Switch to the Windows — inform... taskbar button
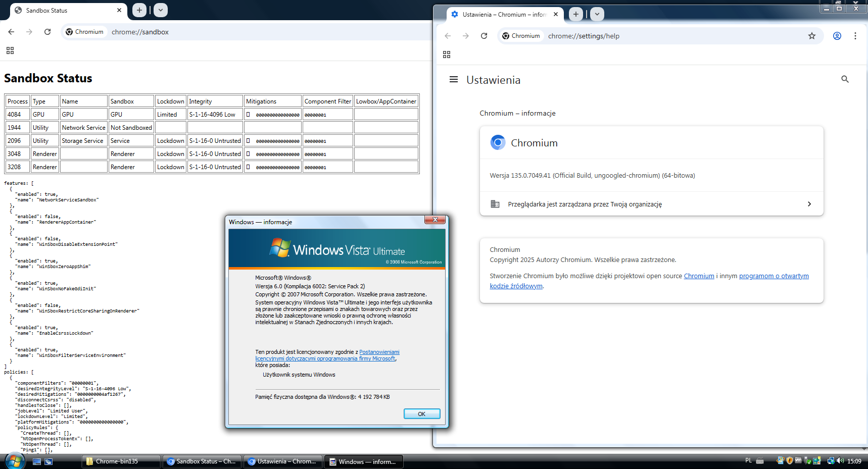The width and height of the screenshot is (868, 469). coord(364,461)
